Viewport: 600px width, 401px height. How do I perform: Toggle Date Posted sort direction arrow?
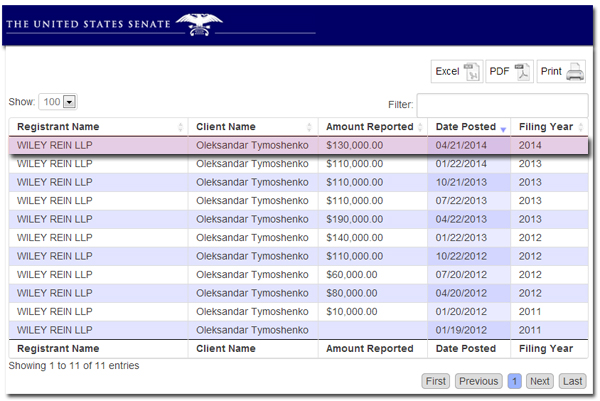[503, 128]
